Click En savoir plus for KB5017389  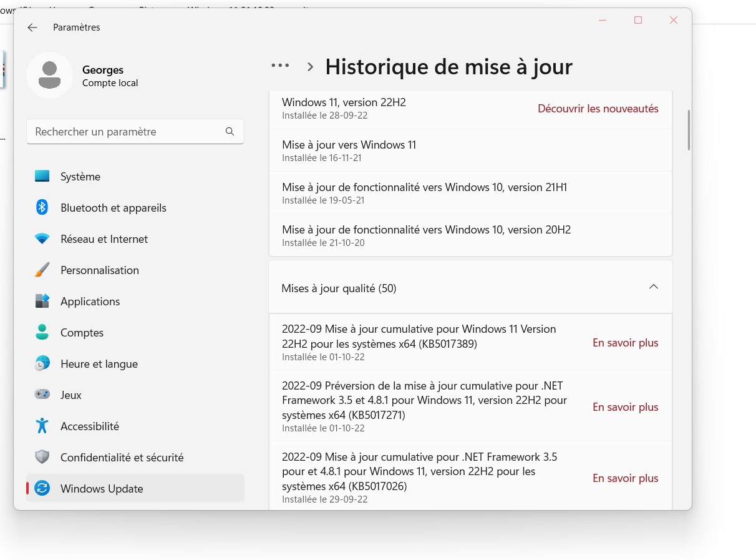625,343
